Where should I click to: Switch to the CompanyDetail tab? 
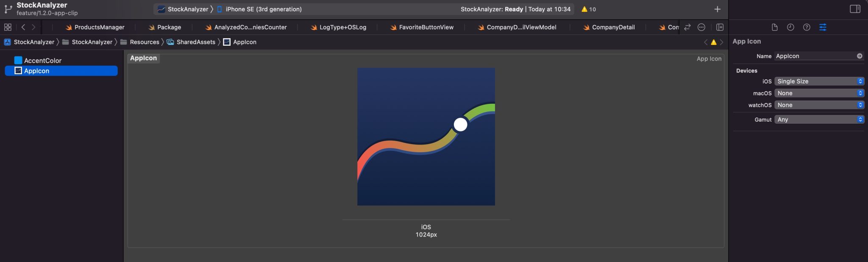pyautogui.click(x=609, y=27)
